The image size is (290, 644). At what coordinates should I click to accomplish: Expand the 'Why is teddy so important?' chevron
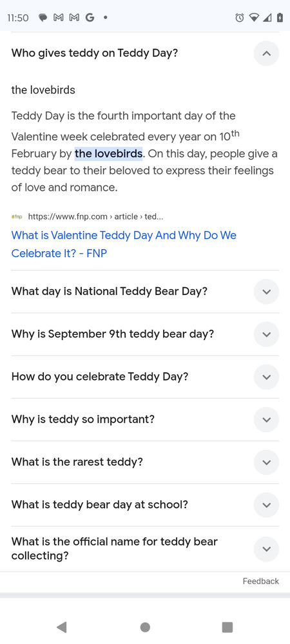pos(266,420)
